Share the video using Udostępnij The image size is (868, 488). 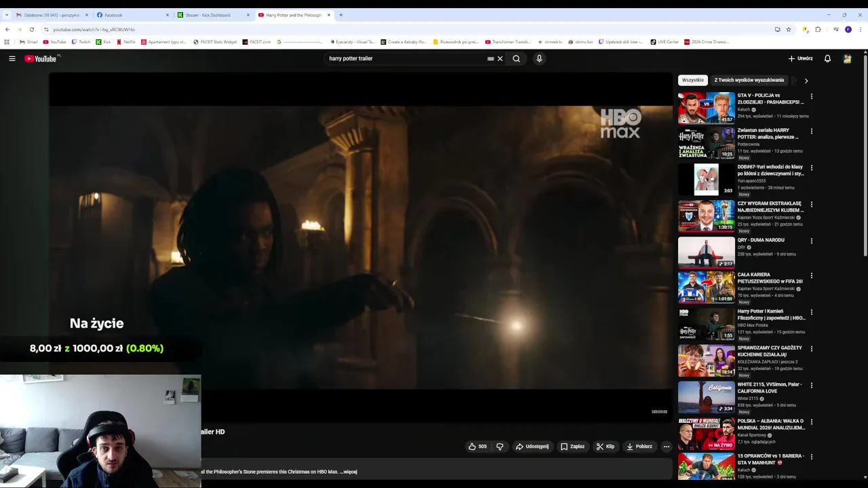532,447
